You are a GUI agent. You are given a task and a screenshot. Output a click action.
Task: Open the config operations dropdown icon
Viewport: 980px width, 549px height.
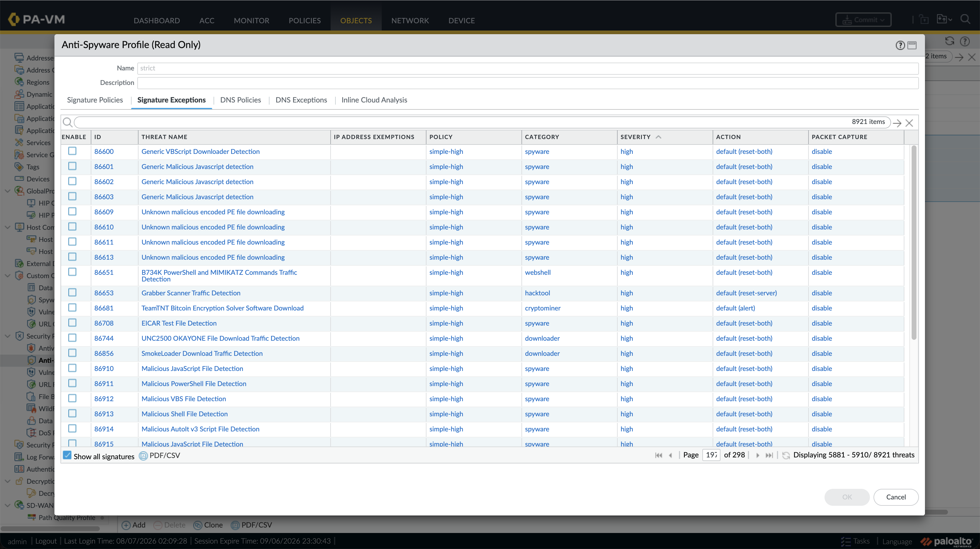coord(944,19)
